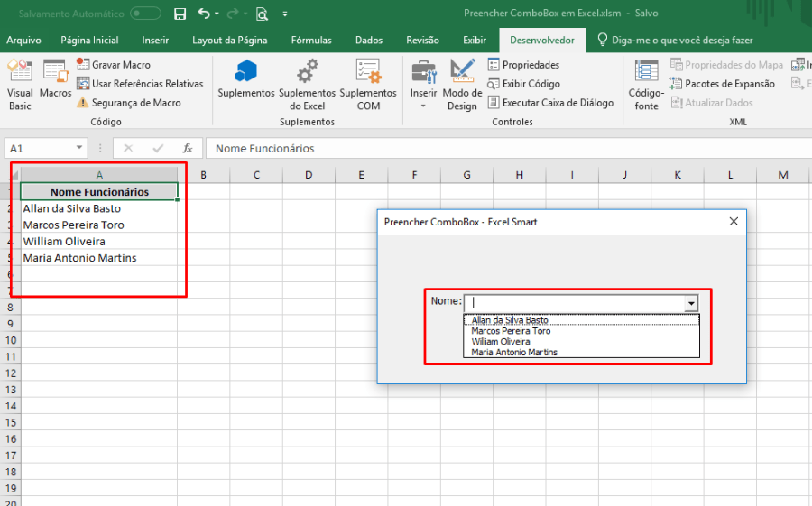The image size is (812, 506).
Task: Open Suplementos do Excel
Action: (x=307, y=85)
